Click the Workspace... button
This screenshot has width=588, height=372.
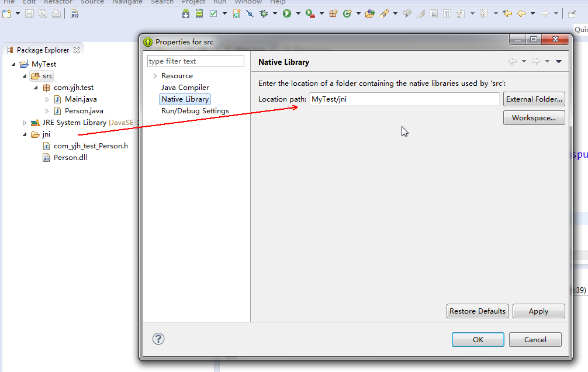(x=534, y=117)
